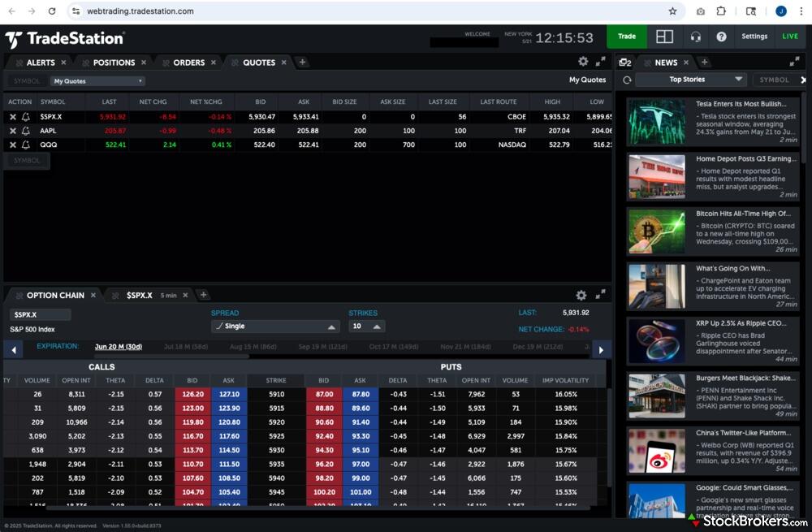The width and height of the screenshot is (812, 532).
Task: Open the ORDERS tab
Action: [188, 62]
